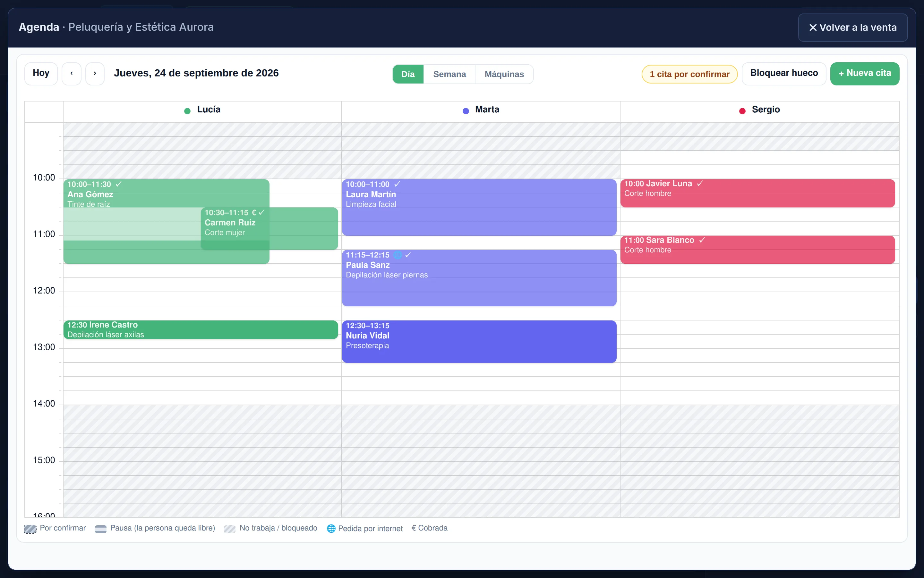Click the checkmark on Paula Sanz appointment
The image size is (924, 578).
pos(408,255)
